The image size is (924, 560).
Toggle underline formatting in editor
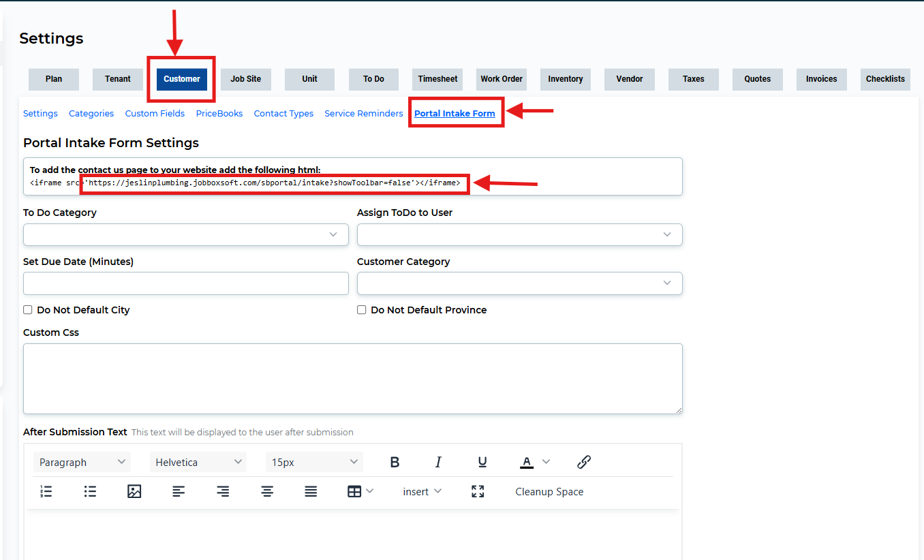coord(482,462)
